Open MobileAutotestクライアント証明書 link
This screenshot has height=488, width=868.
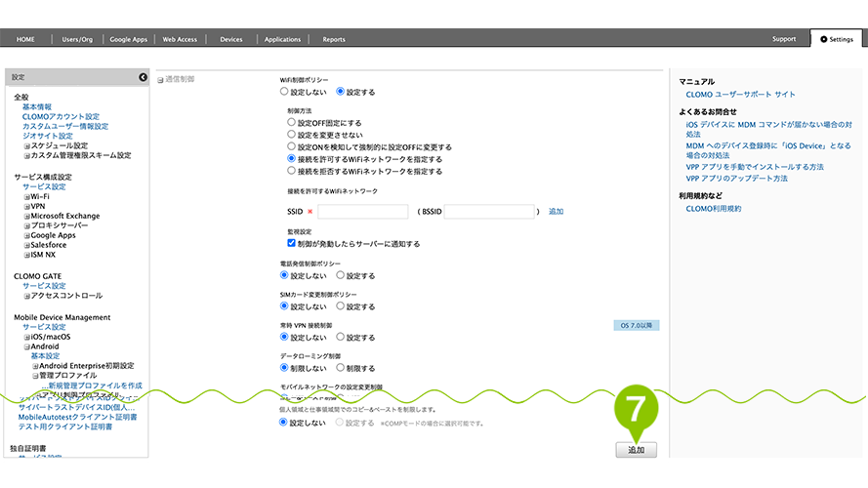pyautogui.click(x=77, y=417)
